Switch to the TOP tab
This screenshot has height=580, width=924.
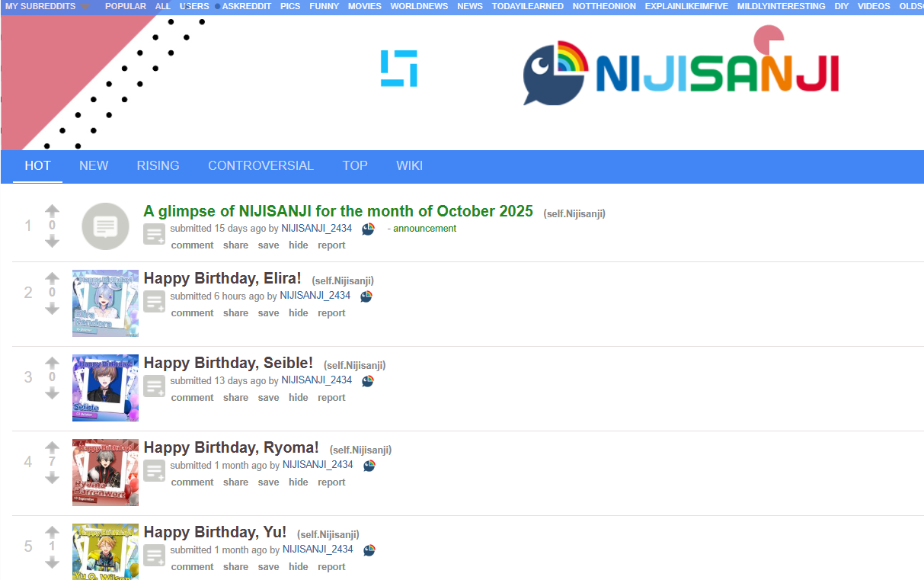click(x=355, y=165)
